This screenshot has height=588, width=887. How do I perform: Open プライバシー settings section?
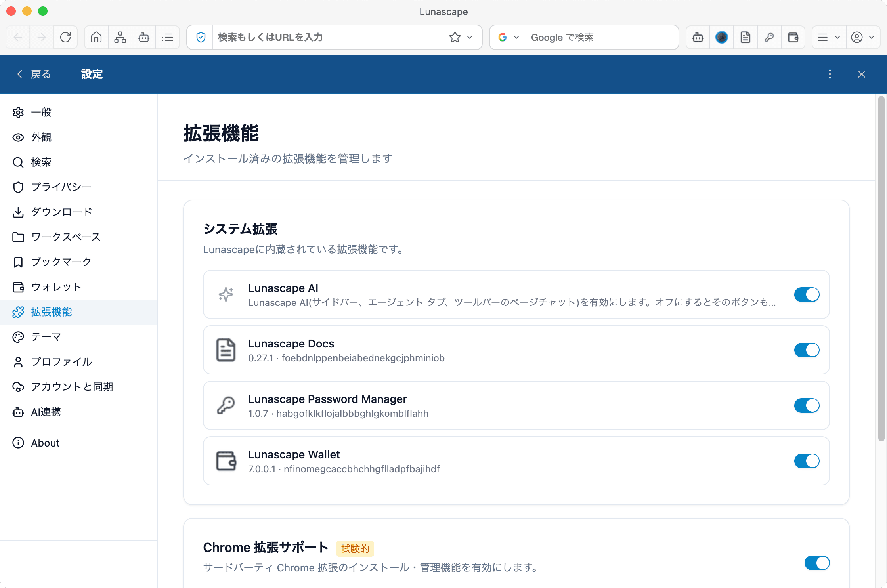tap(78, 187)
